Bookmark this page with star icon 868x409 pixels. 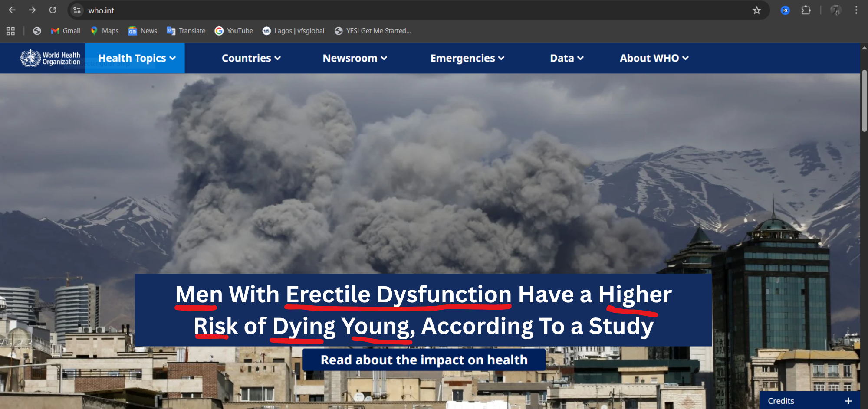pyautogui.click(x=756, y=10)
